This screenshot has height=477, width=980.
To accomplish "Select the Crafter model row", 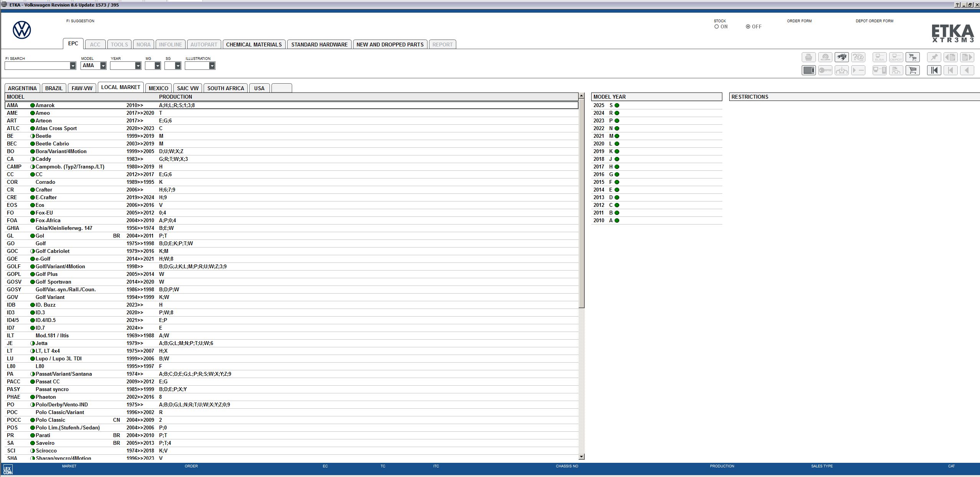I will [x=291, y=190].
